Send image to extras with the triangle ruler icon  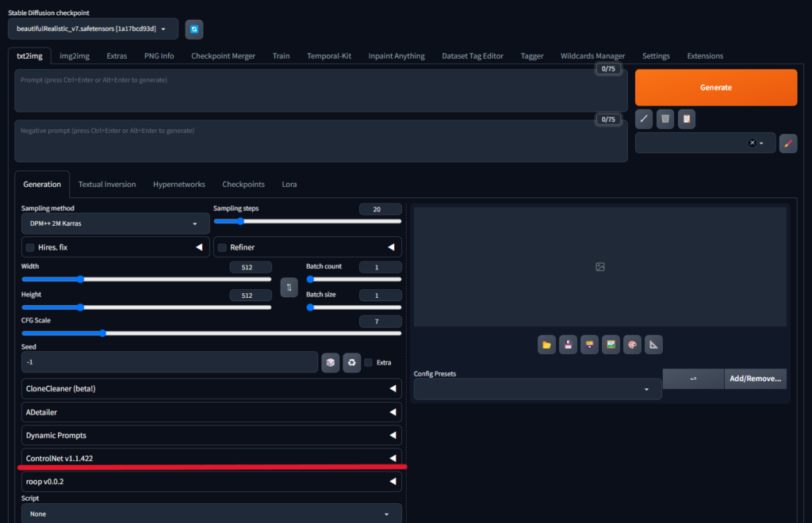[x=653, y=345]
